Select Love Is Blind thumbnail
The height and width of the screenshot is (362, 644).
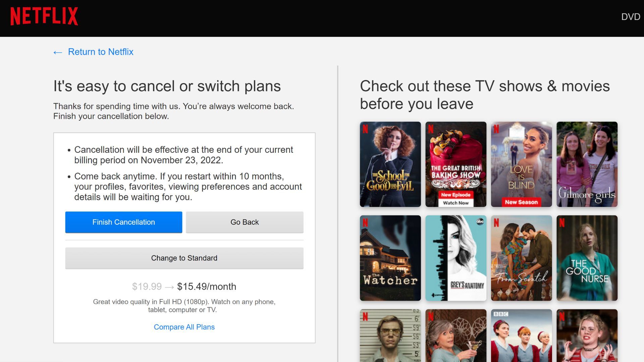521,164
